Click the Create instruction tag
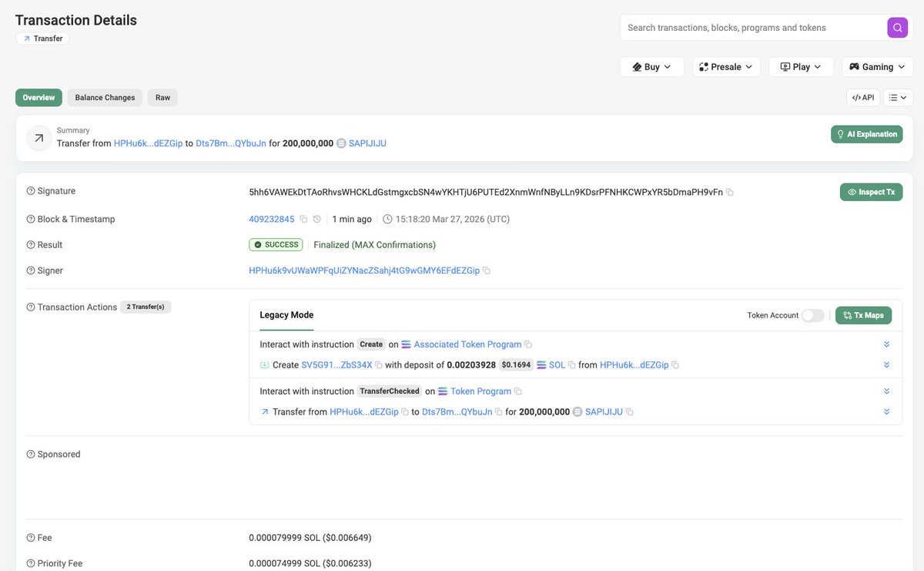 pyautogui.click(x=371, y=344)
